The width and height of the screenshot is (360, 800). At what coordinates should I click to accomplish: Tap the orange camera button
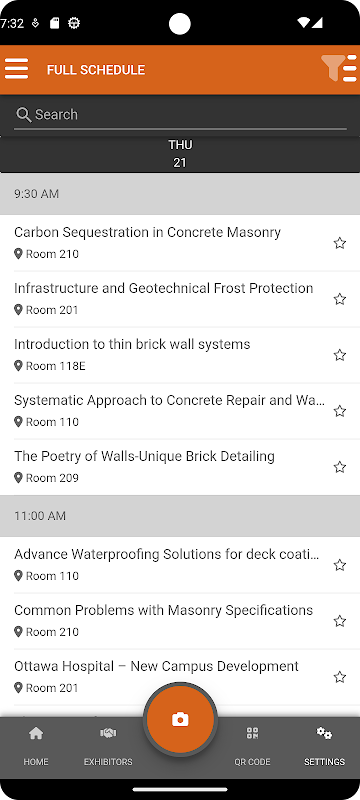pyautogui.click(x=180, y=719)
